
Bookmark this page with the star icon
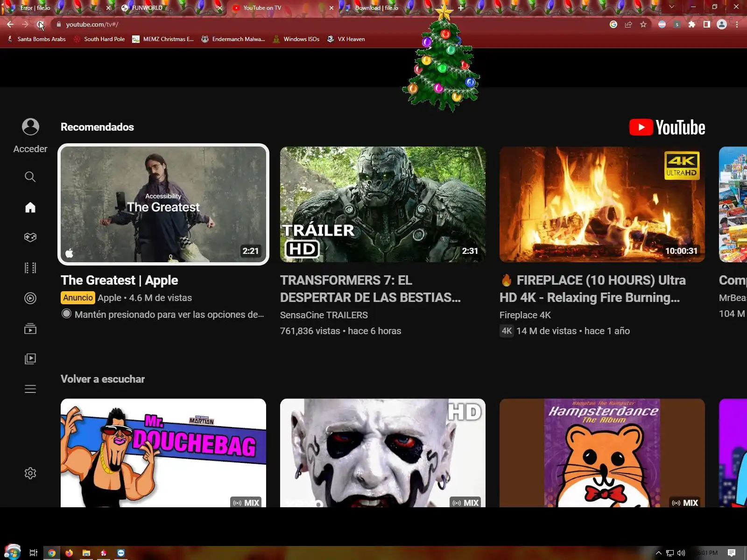click(x=643, y=24)
